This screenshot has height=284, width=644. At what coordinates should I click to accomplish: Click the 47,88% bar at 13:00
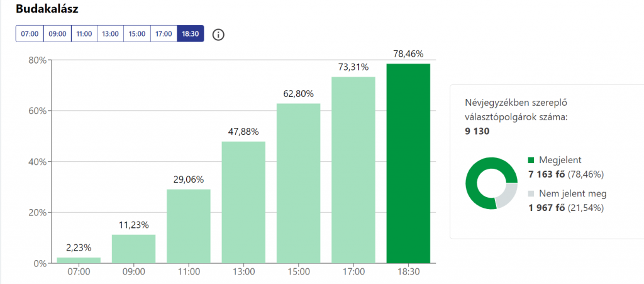click(243, 202)
